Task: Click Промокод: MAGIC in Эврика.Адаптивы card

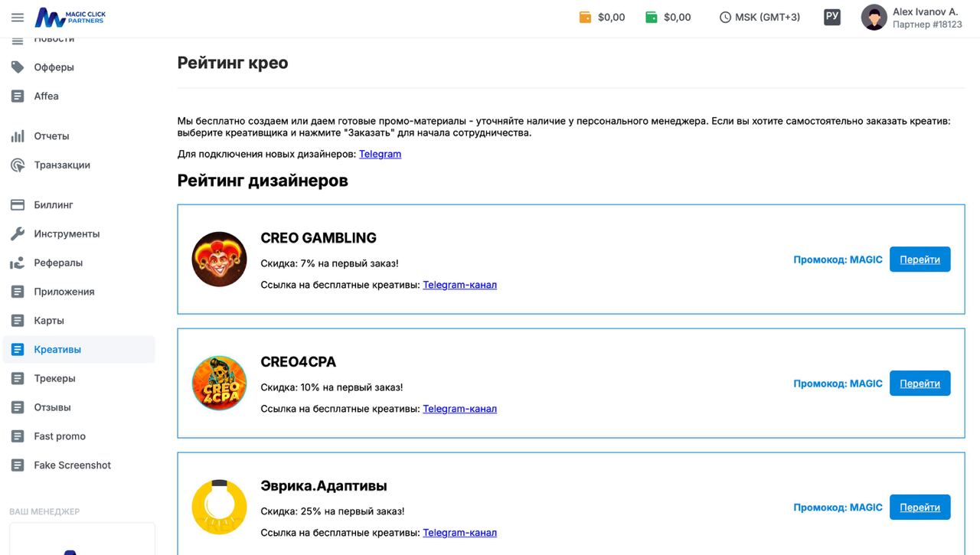Action: [838, 508]
